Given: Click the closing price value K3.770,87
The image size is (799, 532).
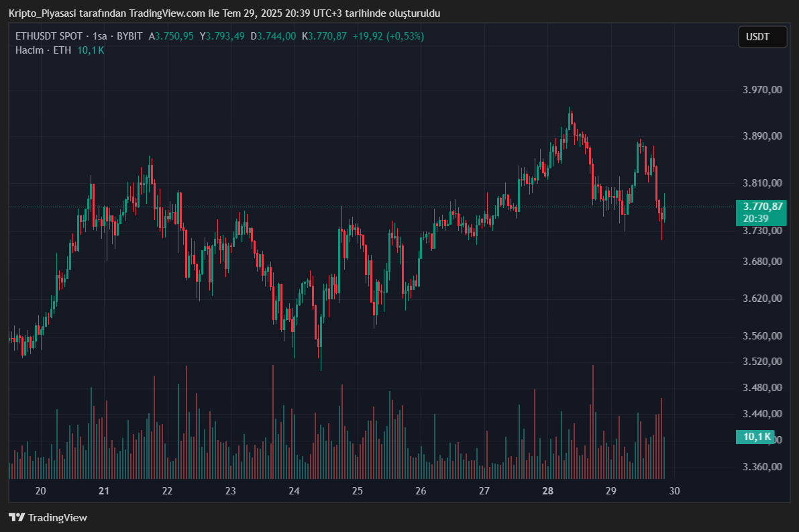Looking at the screenshot, I should (324, 36).
